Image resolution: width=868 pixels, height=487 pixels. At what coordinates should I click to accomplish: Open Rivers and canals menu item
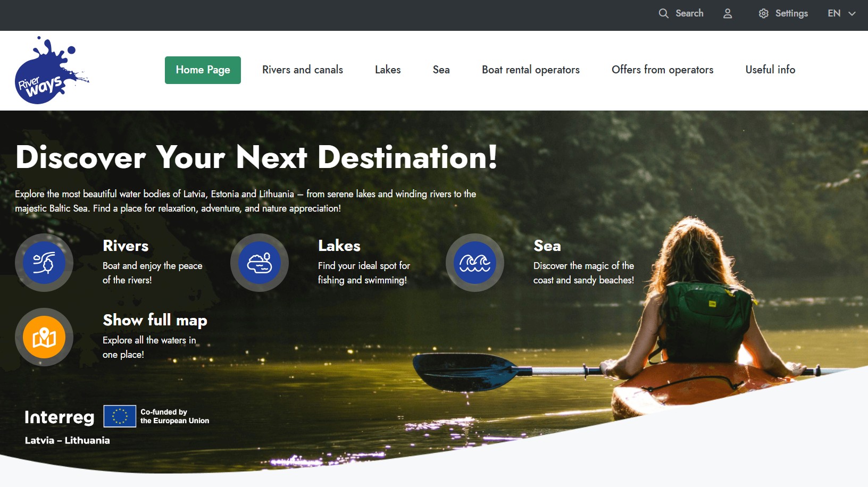pyautogui.click(x=303, y=70)
